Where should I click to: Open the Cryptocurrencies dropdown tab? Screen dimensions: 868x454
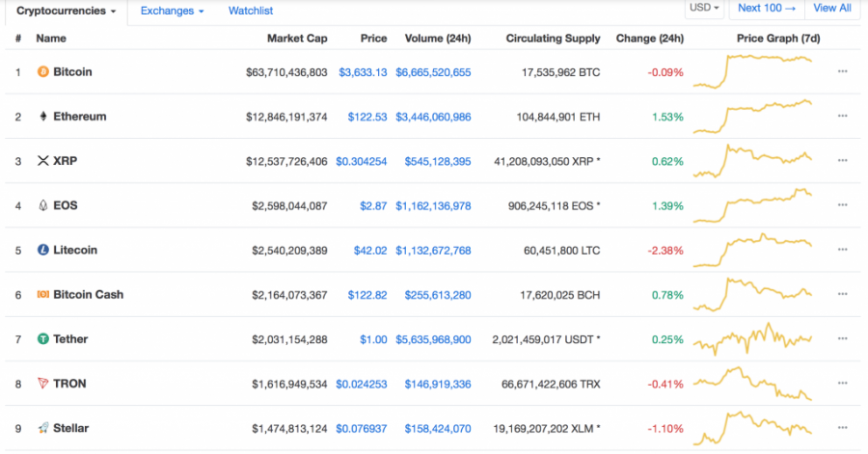67,11
